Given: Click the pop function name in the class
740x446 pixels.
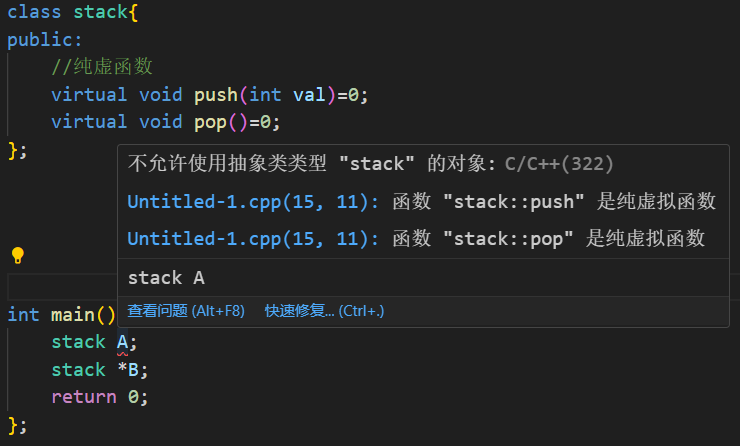Looking at the screenshot, I should pyautogui.click(x=210, y=123).
